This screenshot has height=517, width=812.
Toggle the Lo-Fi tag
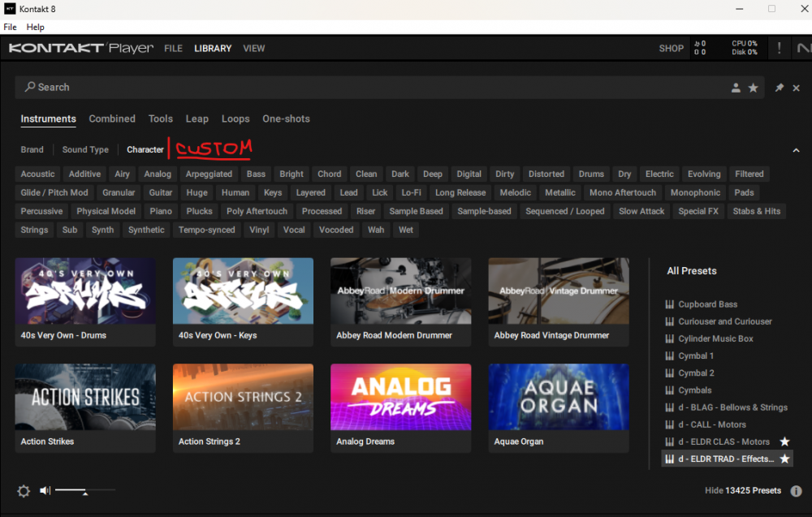[x=411, y=192]
